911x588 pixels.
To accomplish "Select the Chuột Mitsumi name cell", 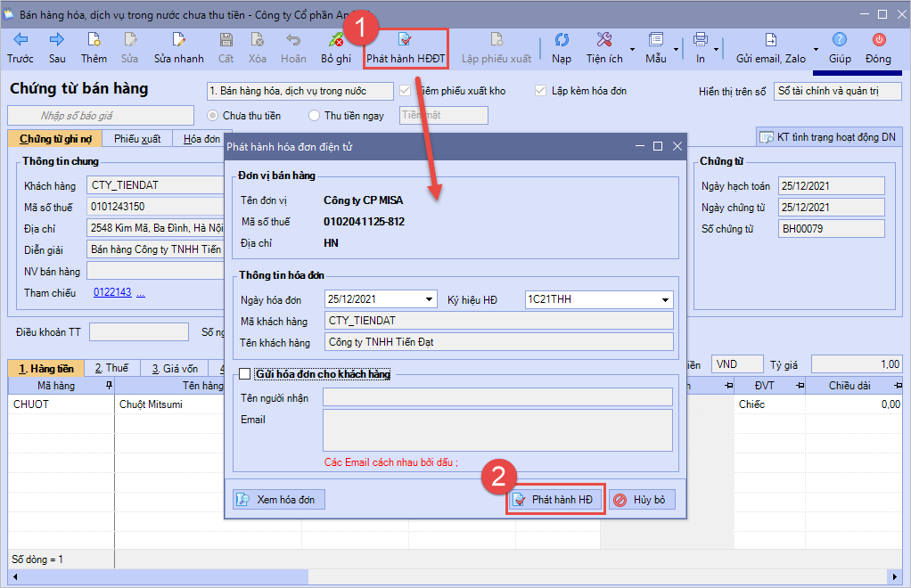I will pos(169,404).
